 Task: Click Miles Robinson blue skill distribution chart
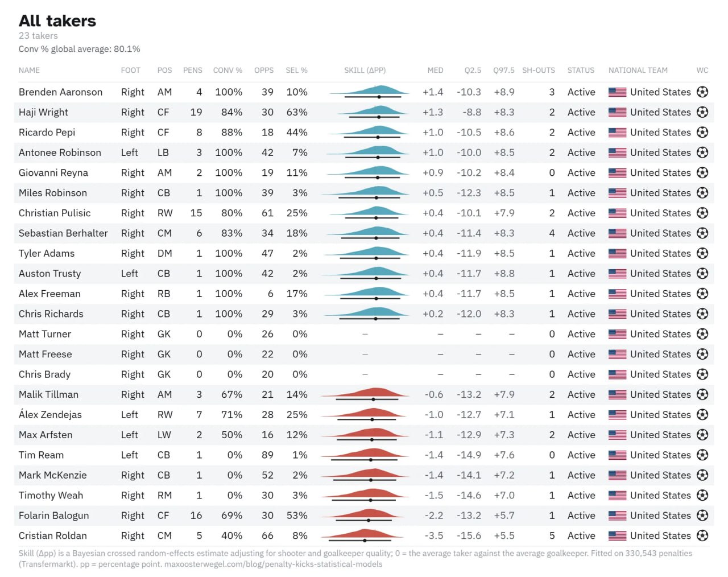[365, 192]
